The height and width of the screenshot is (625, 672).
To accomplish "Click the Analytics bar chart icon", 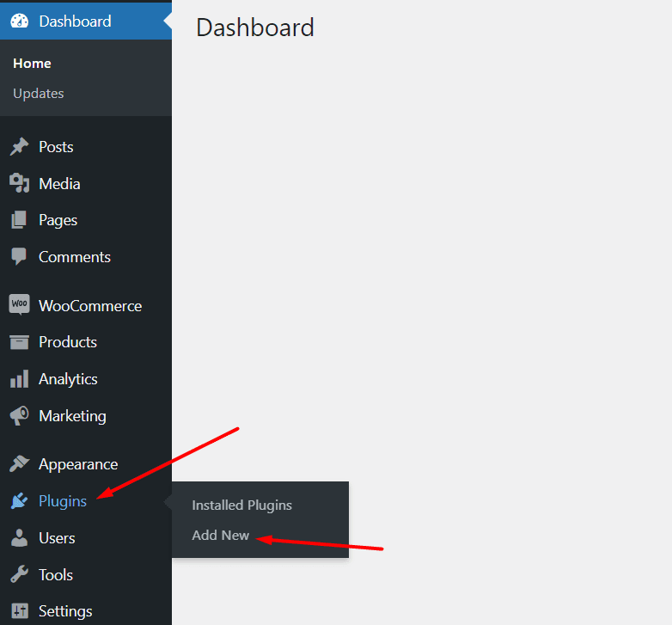I will point(19,379).
